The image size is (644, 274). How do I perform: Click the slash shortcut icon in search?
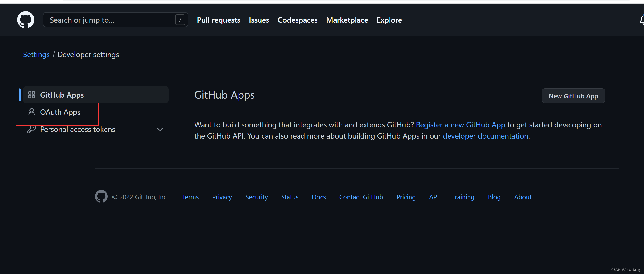tap(180, 20)
